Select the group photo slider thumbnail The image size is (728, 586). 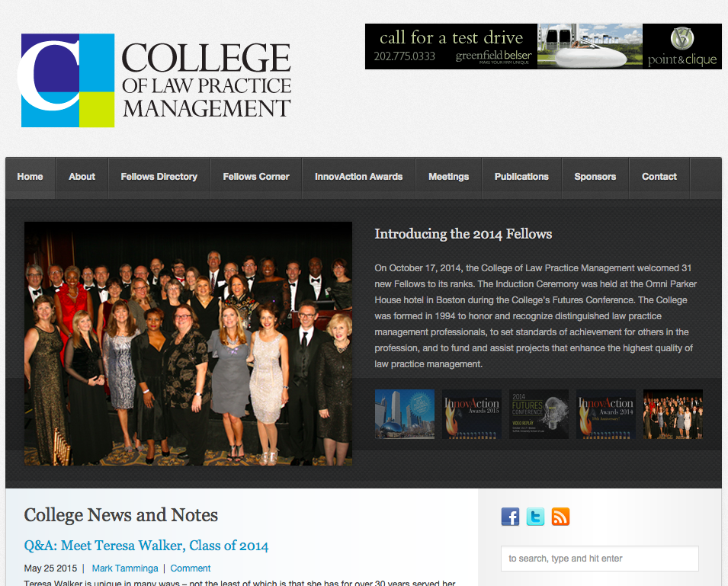point(673,414)
